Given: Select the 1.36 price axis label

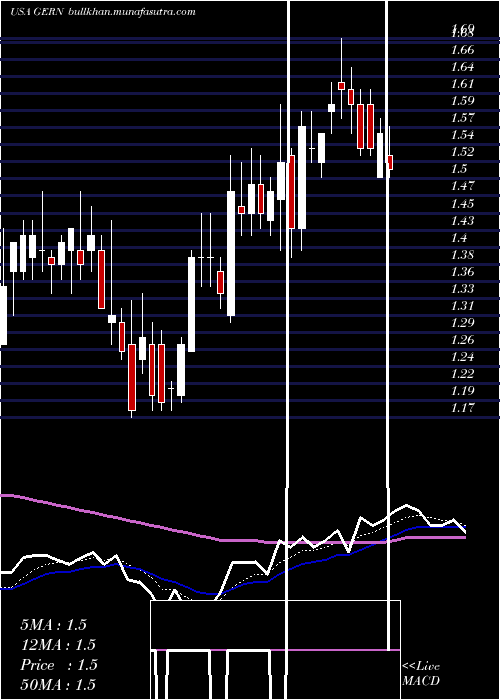Looking at the screenshot, I should [x=462, y=272].
